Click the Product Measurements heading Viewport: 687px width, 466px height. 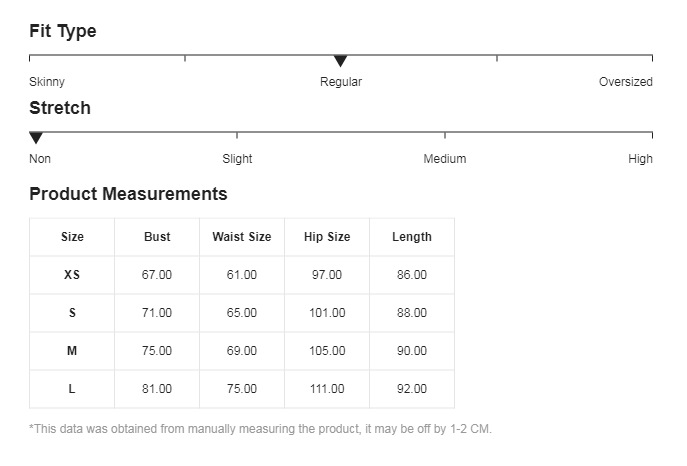[x=128, y=194]
